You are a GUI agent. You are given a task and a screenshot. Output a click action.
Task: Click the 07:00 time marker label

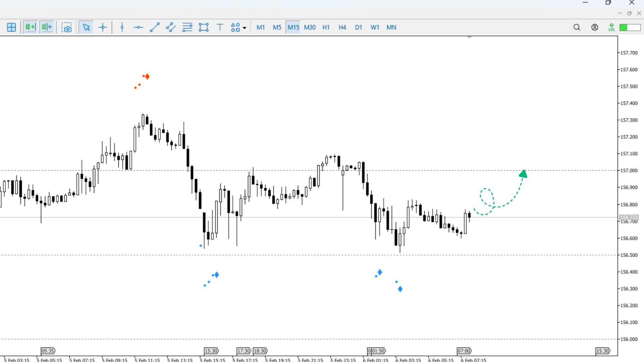coord(464,351)
